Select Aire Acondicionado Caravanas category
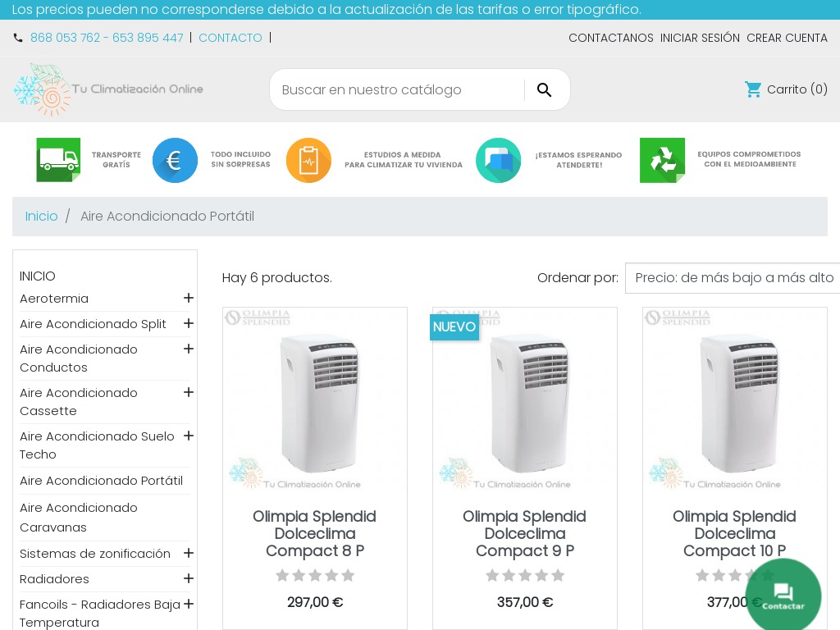The width and height of the screenshot is (840, 630). click(79, 518)
